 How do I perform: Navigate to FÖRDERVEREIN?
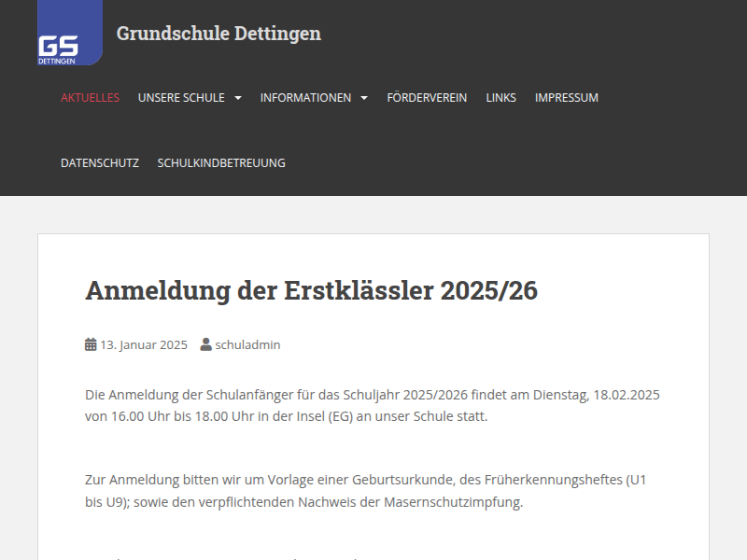click(428, 97)
